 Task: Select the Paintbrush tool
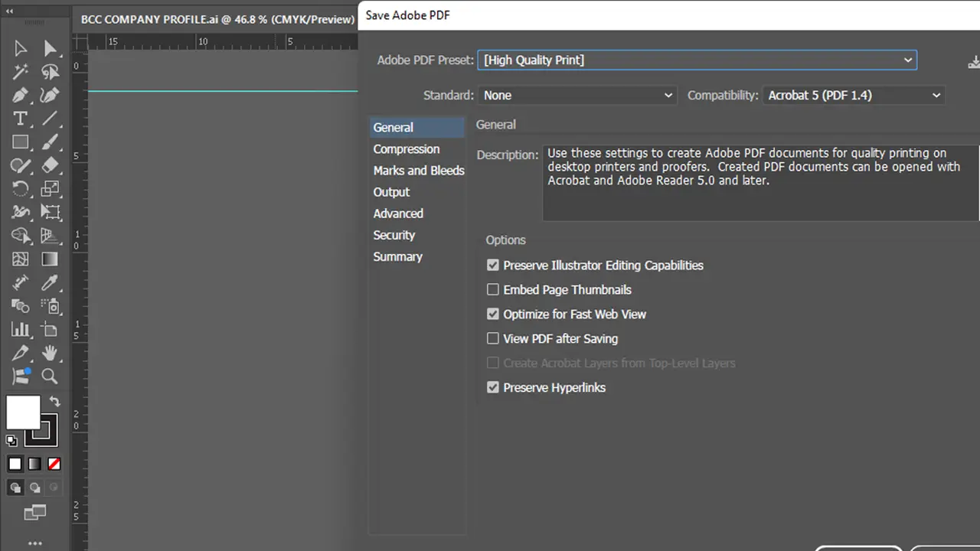51,142
